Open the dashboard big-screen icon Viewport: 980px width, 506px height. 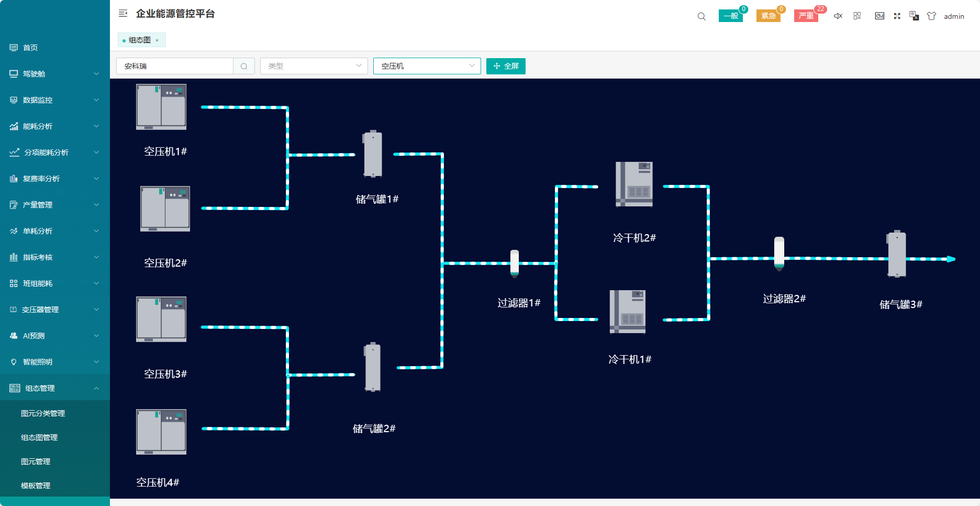pyautogui.click(x=879, y=16)
